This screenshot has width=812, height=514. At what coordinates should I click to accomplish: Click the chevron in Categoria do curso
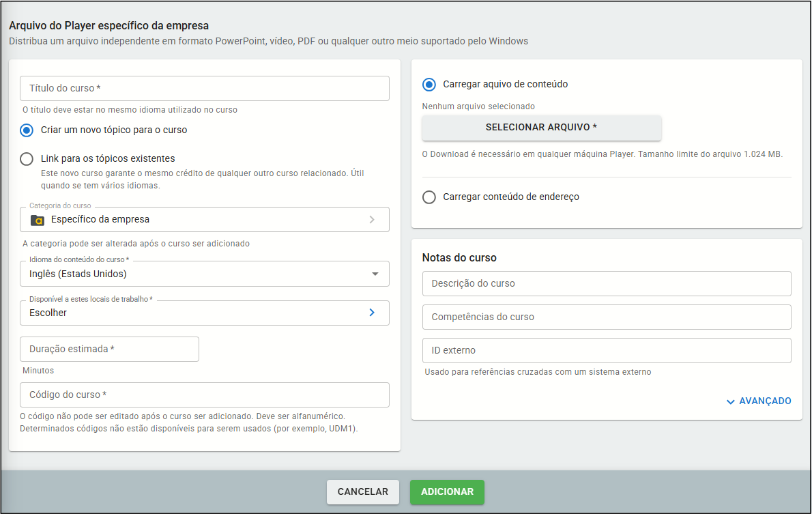(372, 220)
